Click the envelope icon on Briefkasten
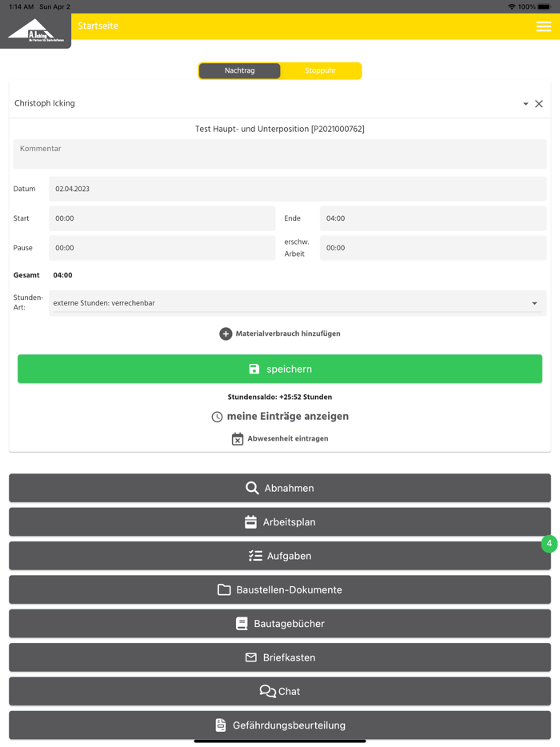560x747 pixels. (250, 657)
